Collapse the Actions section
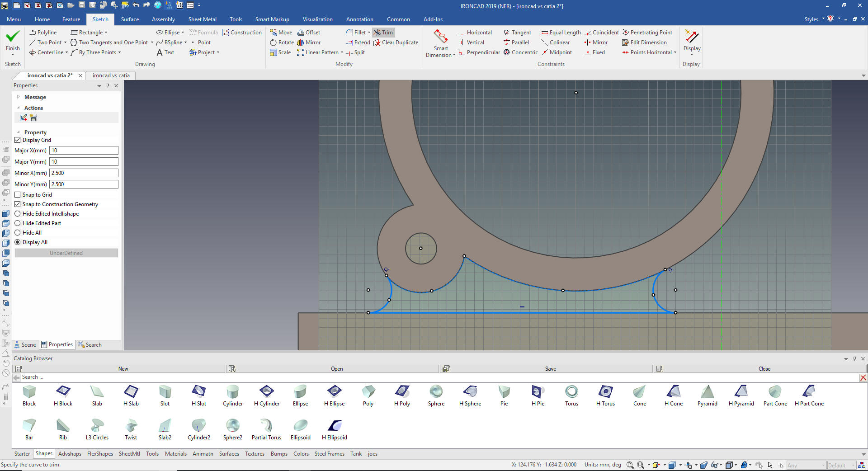This screenshot has height=471, width=868. click(x=18, y=108)
